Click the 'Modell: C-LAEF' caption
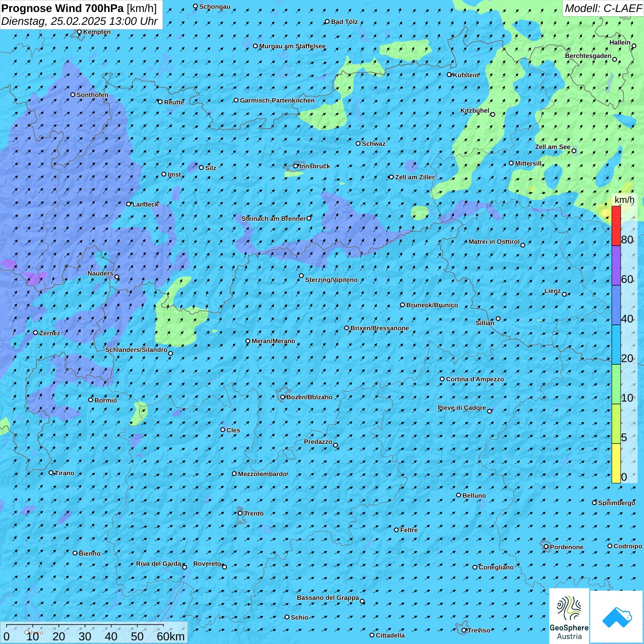 pos(603,8)
